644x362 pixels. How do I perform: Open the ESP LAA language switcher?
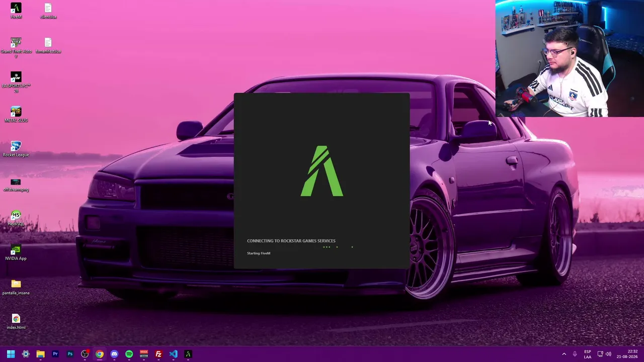click(588, 354)
